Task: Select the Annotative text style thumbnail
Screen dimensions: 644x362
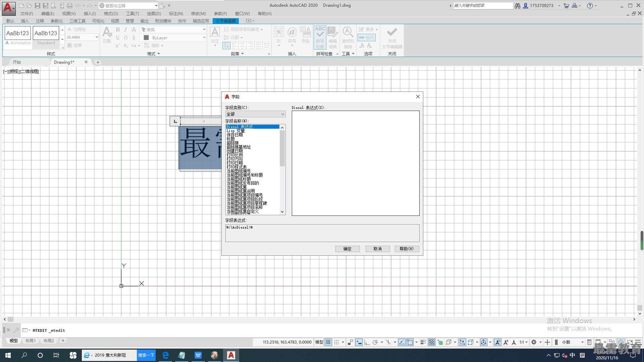Action: [x=18, y=36]
